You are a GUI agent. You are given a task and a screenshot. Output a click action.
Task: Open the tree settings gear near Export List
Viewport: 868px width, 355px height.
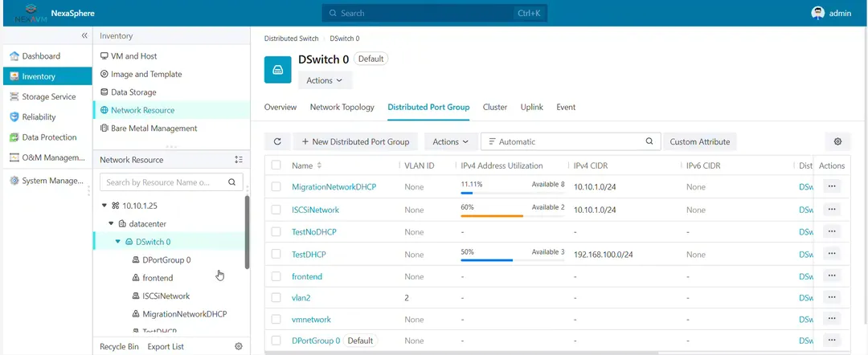click(x=239, y=347)
